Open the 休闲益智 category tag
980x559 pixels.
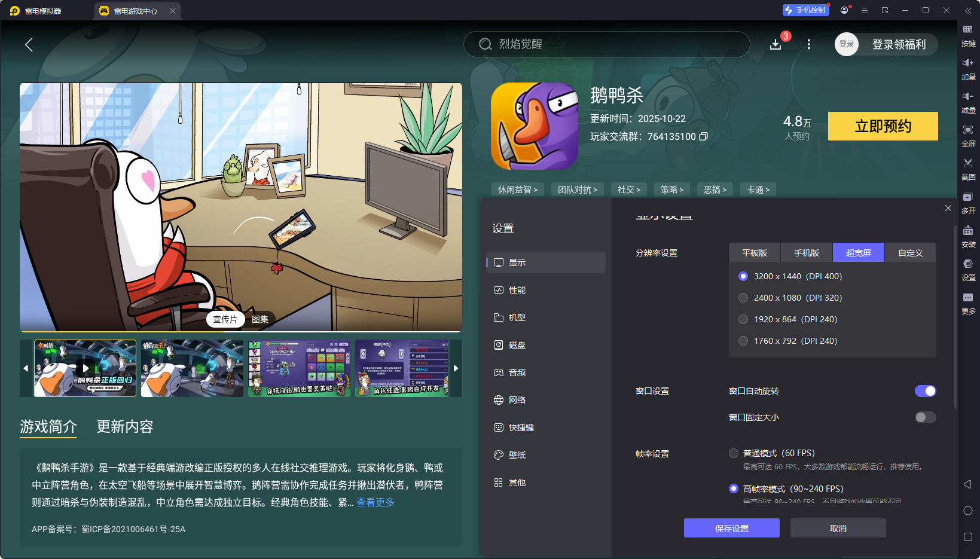coord(518,190)
